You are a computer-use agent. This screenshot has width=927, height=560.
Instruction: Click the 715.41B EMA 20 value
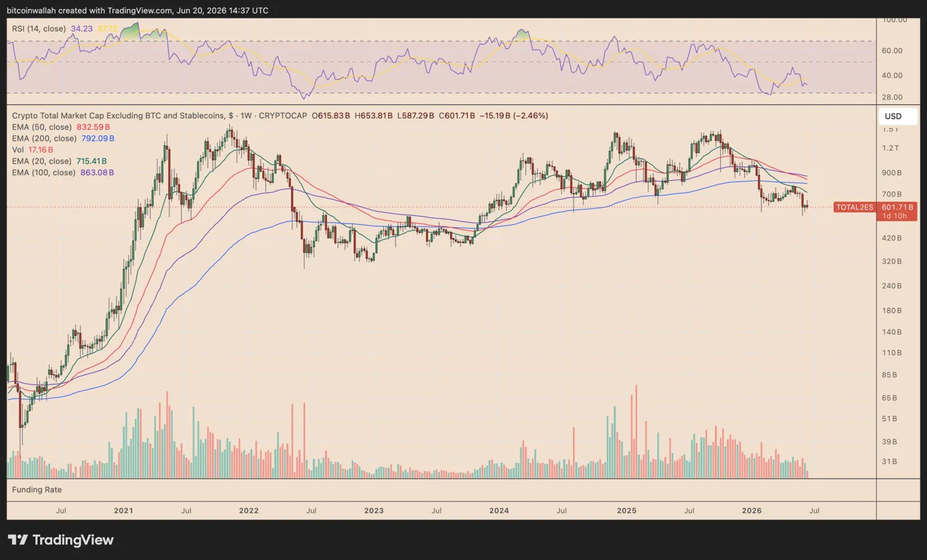[91, 162]
